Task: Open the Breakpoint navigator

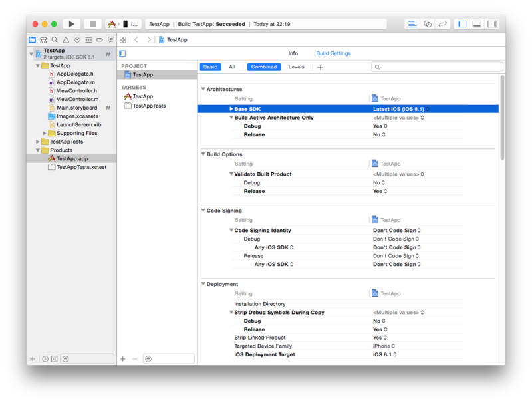Action: (x=100, y=40)
